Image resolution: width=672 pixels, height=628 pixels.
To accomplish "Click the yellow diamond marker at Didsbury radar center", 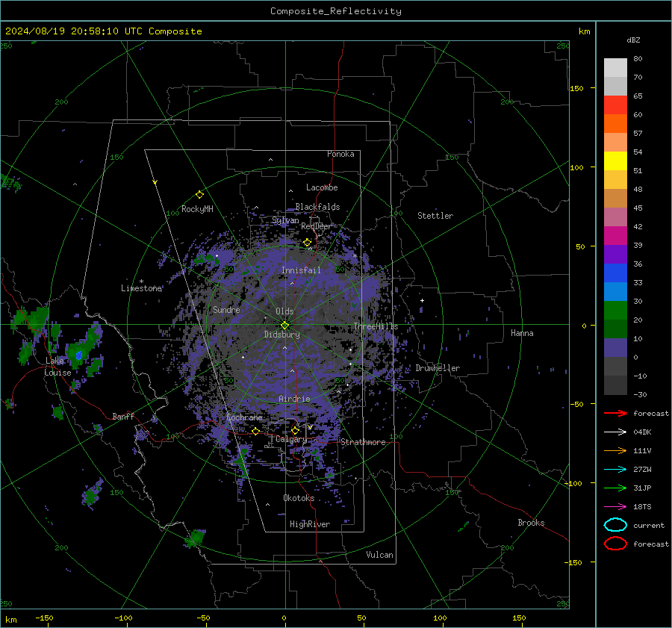I will pos(284,326).
